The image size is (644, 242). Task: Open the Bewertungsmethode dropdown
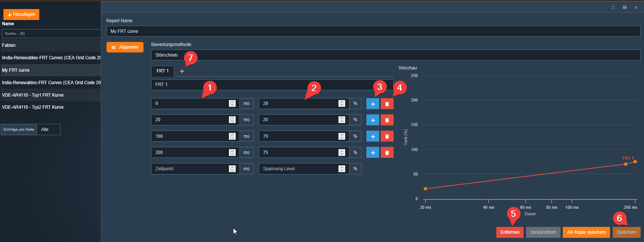tap(395, 55)
